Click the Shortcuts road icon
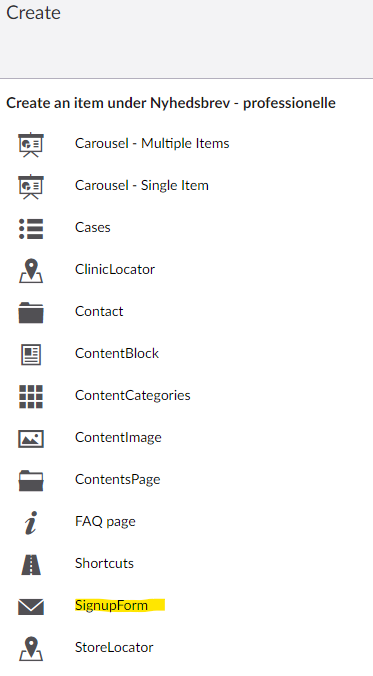Image resolution: width=373 pixels, height=676 pixels. tap(31, 565)
